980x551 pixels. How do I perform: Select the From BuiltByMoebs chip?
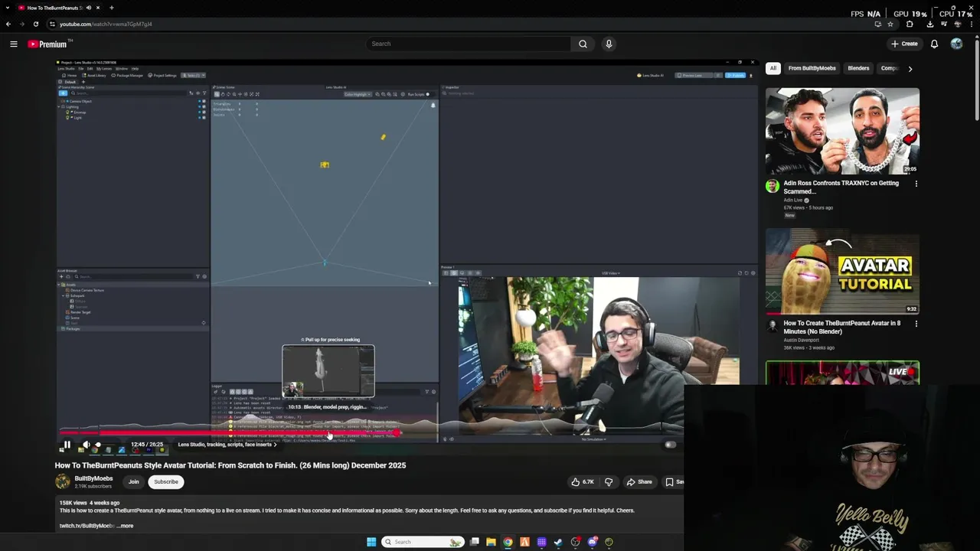(812, 68)
